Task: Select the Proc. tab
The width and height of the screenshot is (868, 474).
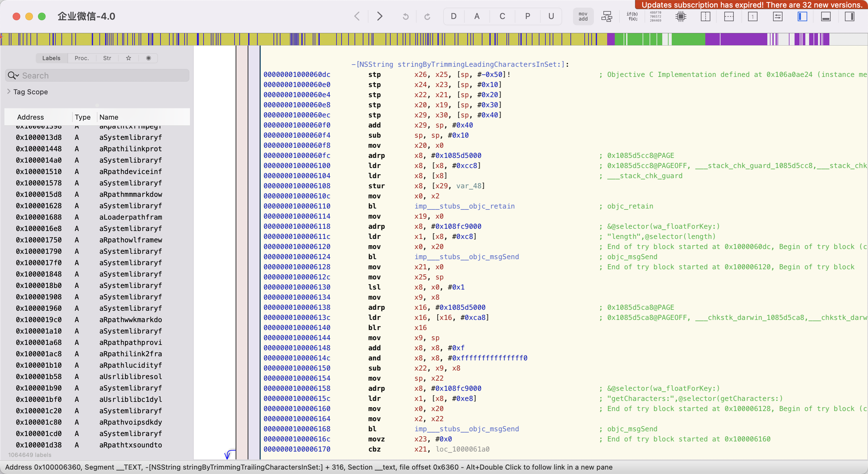Action: pyautogui.click(x=82, y=58)
